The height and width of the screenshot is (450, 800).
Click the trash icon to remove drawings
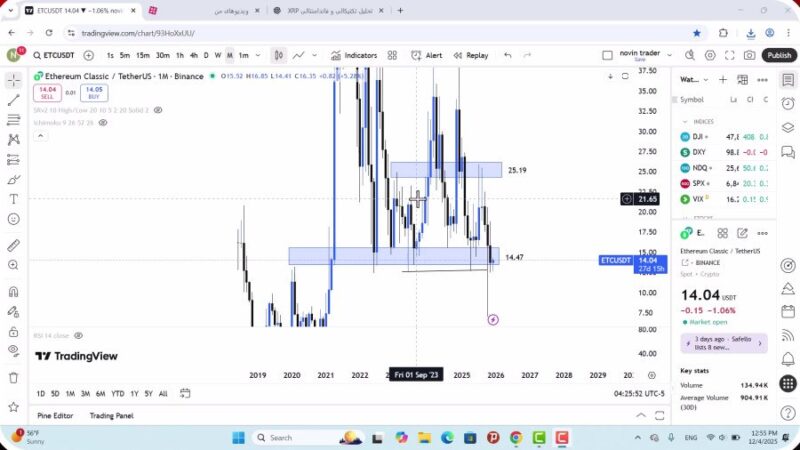(x=13, y=377)
